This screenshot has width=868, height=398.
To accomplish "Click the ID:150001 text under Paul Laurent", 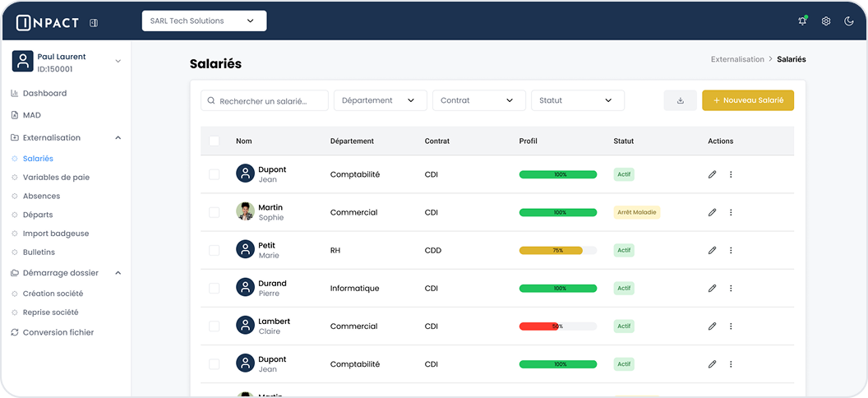I will [x=55, y=69].
